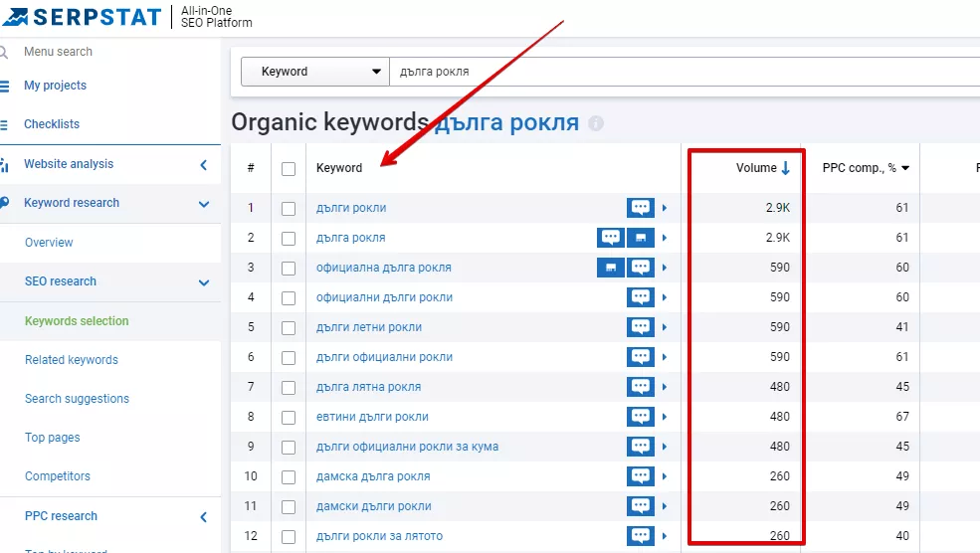Go to Overview under Keyword research
Screen dimensions: 980x553
[x=49, y=243]
